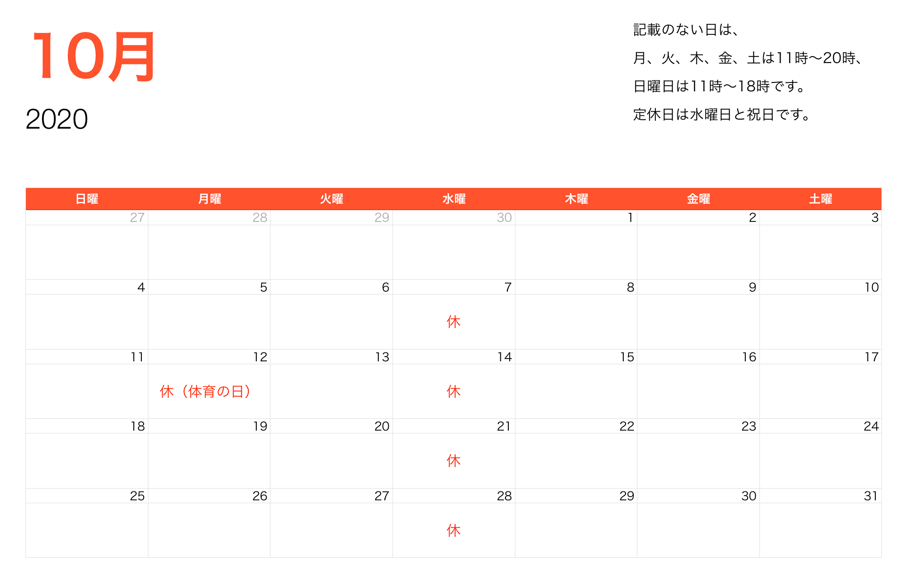921x588 pixels.
Task: Select the 休 mark on October 7
Action: point(453,322)
